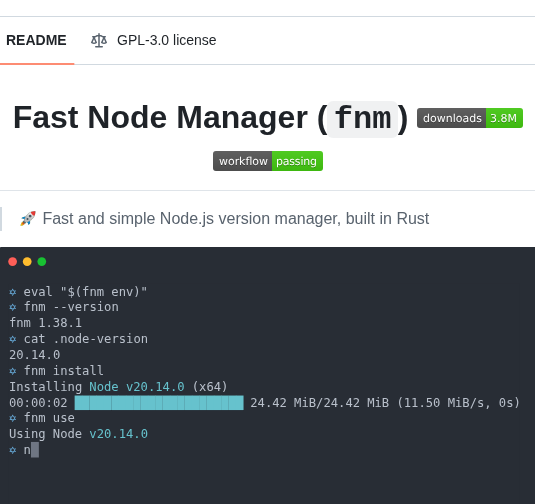Click the 'cat .node-version' terminal line
Viewport: 535px width, 504px height.
pyautogui.click(x=78, y=339)
